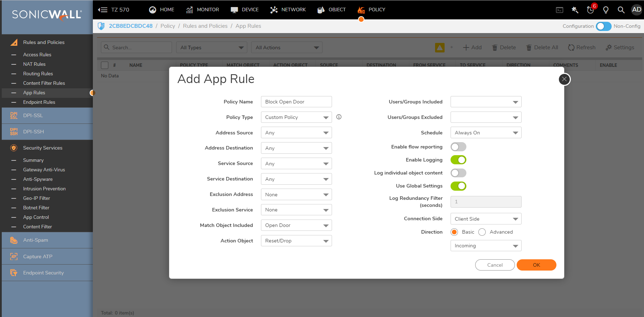Viewport: 644px width, 317px height.
Task: Open NAT Rules in sidebar
Action: 34,64
